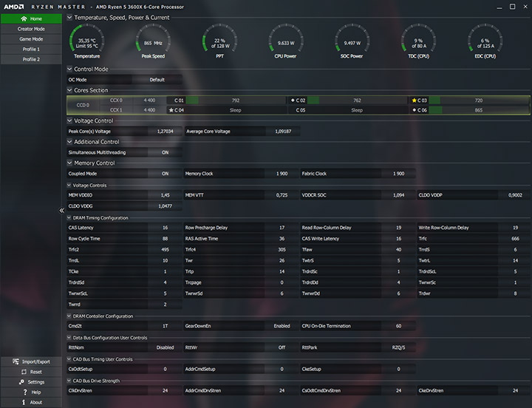532x408 pixels.
Task: Select Profile 1
Action: [31, 50]
